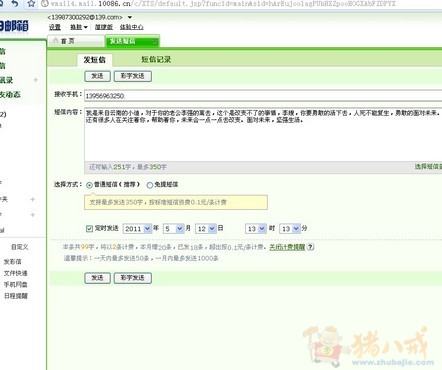Click the top 彩字发送 button

133,76
